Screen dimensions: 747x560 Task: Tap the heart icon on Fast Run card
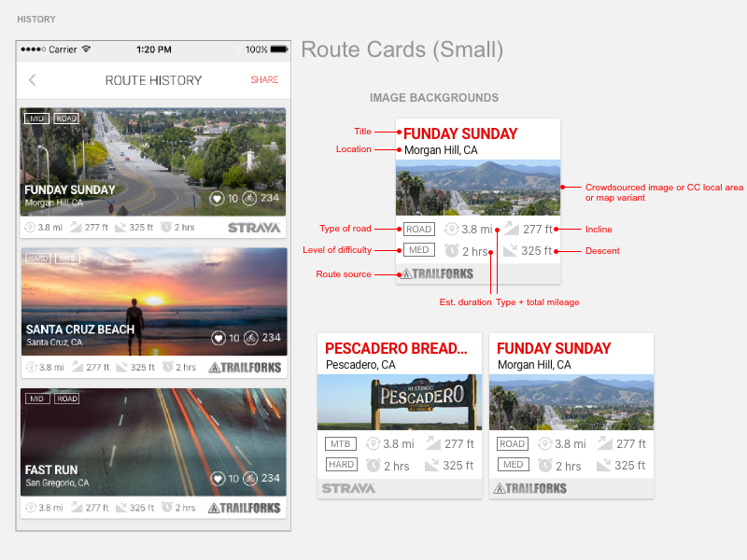tap(218, 478)
